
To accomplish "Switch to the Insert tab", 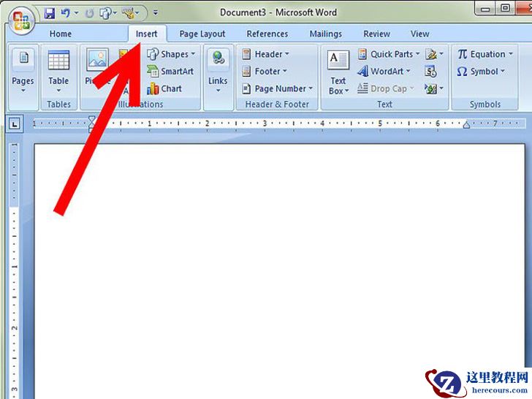I will (x=147, y=34).
